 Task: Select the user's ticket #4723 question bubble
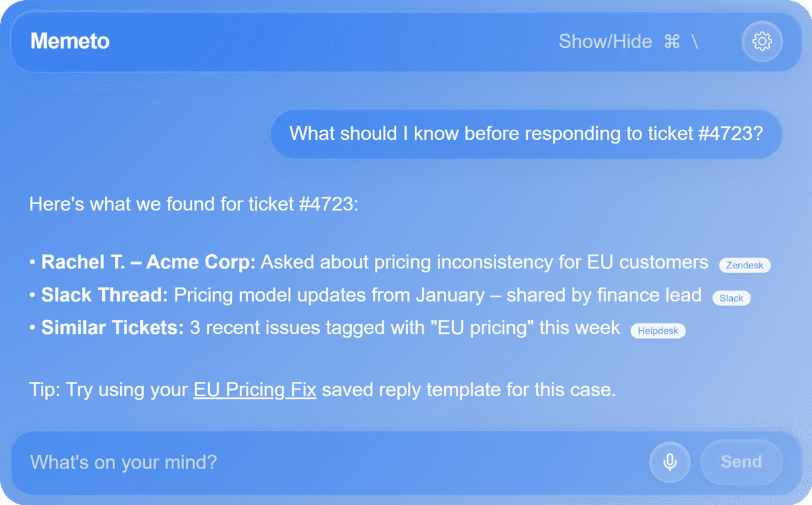pos(526,133)
